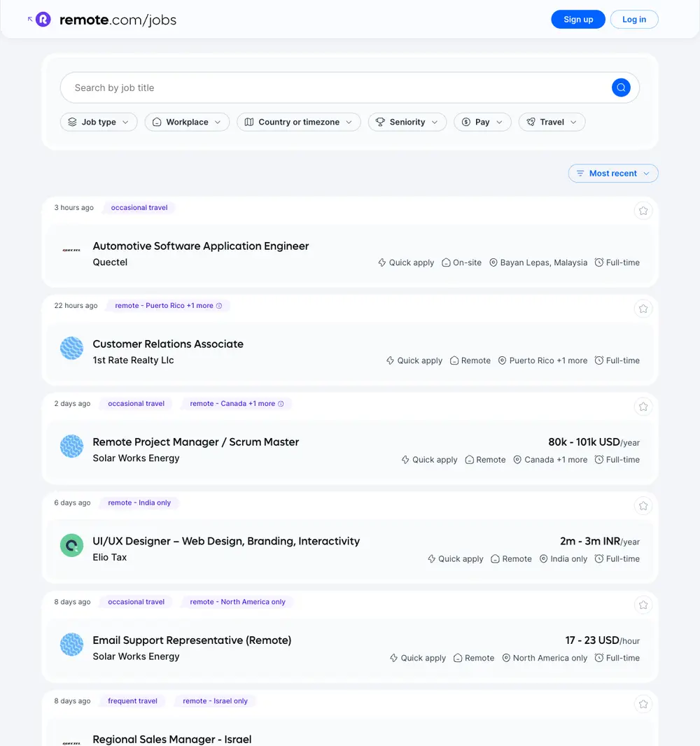Click the Sign up button
The image size is (700, 746).
click(577, 20)
